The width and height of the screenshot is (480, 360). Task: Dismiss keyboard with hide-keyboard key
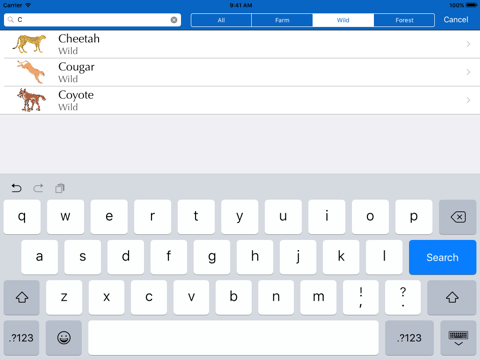[458, 338]
